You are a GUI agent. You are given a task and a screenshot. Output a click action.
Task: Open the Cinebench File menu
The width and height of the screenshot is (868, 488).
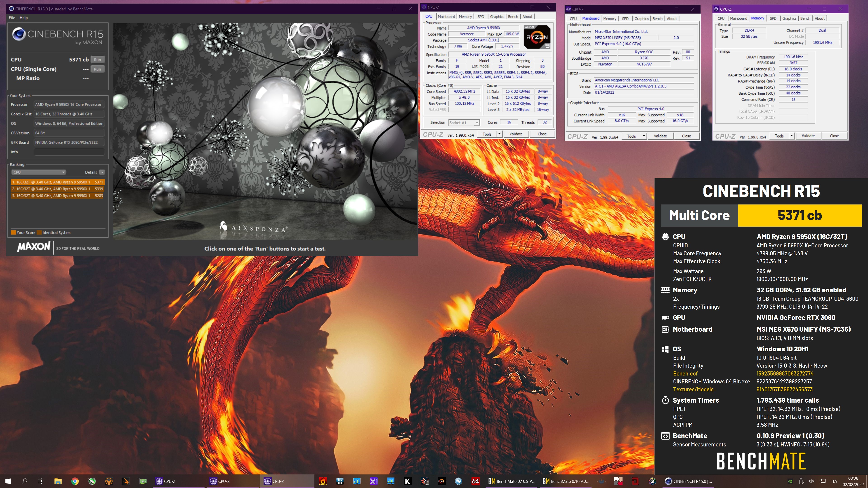click(12, 18)
